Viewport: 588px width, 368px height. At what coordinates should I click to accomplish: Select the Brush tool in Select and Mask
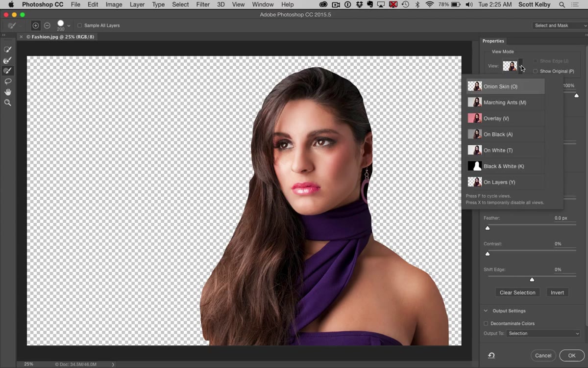click(8, 71)
